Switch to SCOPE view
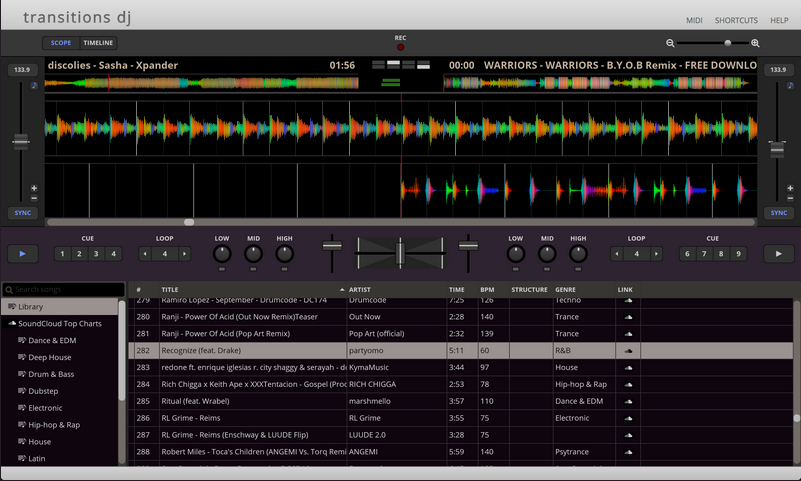This screenshot has height=481, width=801. (x=61, y=43)
